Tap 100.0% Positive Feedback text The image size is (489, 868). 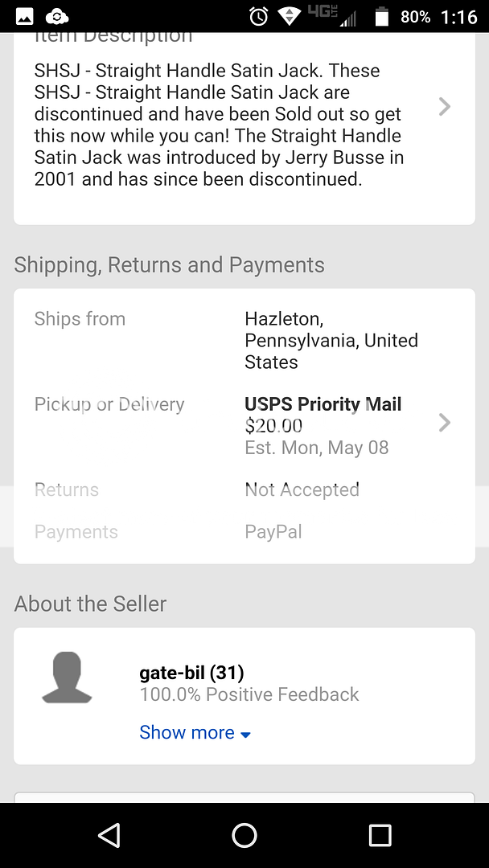tap(249, 694)
